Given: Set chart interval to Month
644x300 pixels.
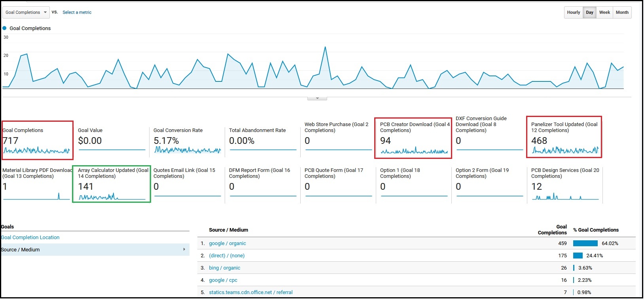Looking at the screenshot, I should [622, 12].
